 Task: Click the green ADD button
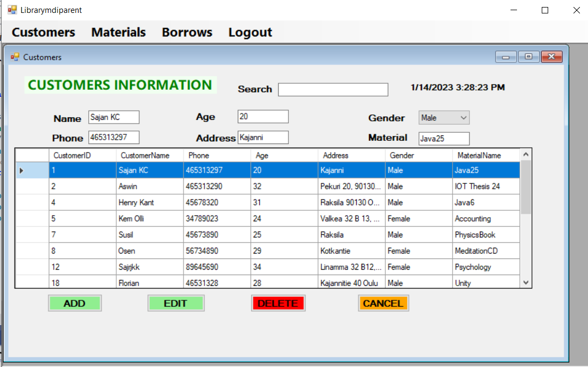[75, 304]
